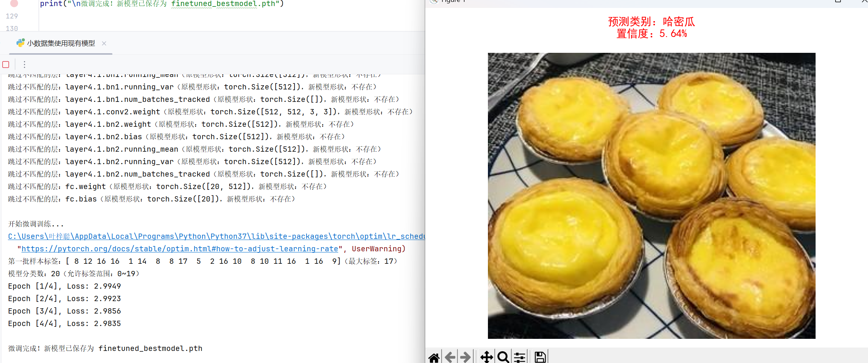
Task: Open lr_scheduler file path link
Action: (216, 236)
